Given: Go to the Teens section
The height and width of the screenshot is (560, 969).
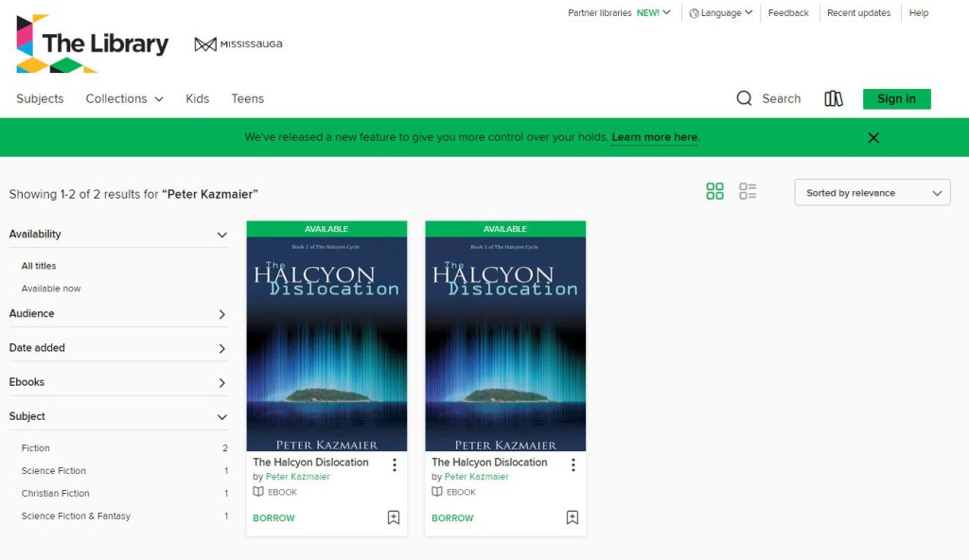Looking at the screenshot, I should 247,98.
